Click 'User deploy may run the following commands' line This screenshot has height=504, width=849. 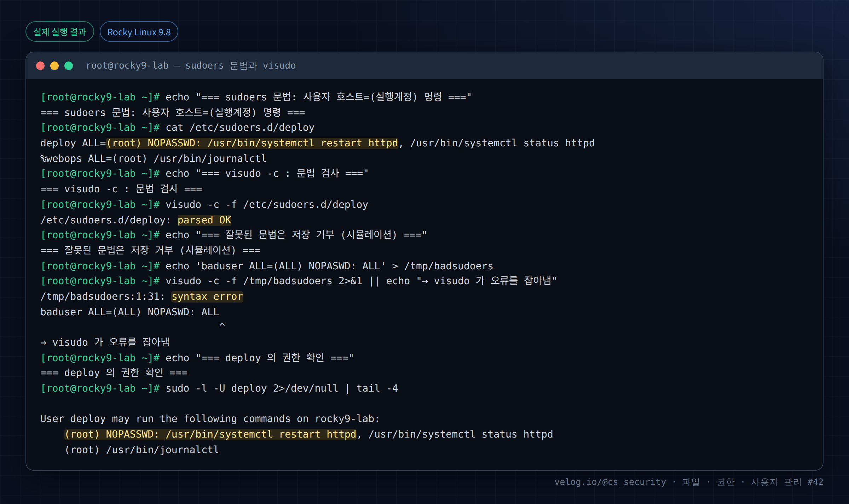click(210, 419)
